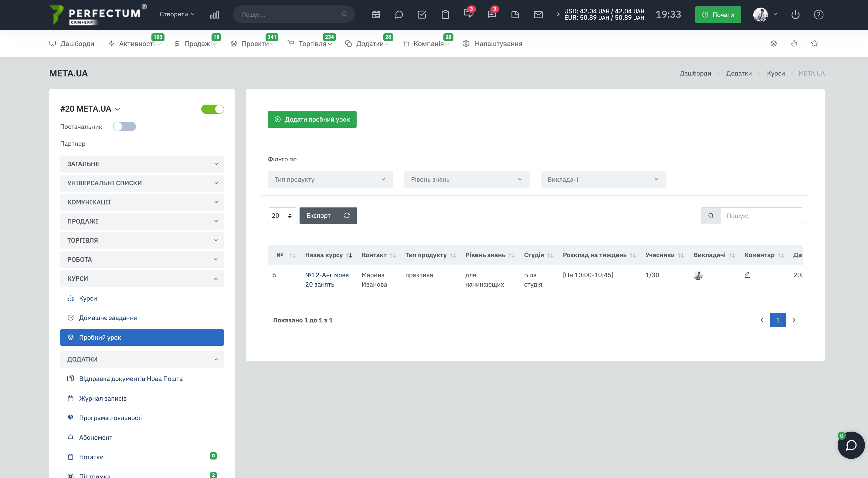
Task: Click the Додати пробний урок button
Action: point(312,119)
